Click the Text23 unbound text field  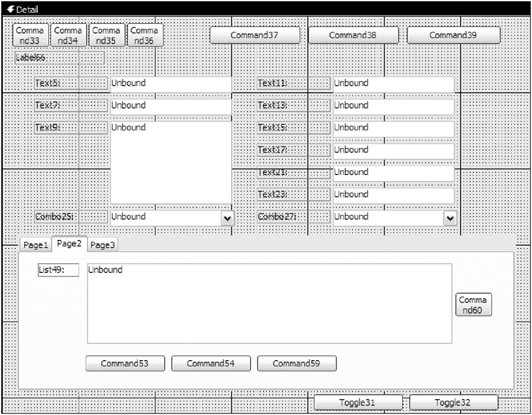[x=393, y=195]
